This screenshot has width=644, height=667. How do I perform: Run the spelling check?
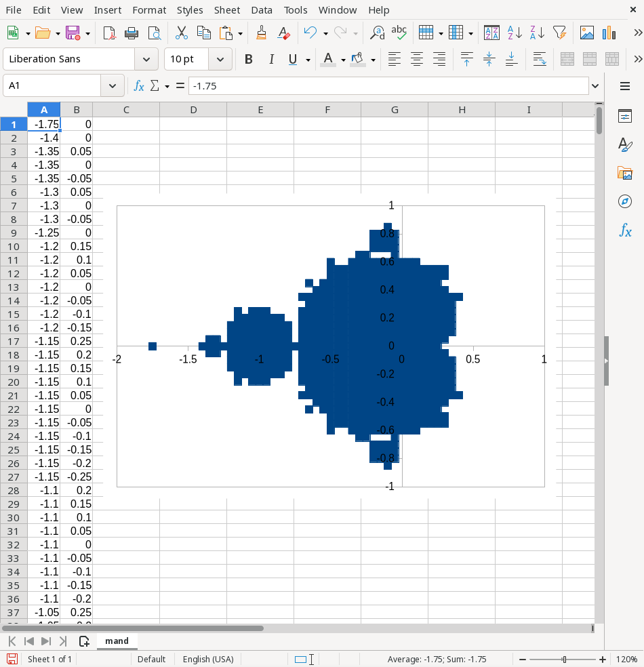coord(399,33)
